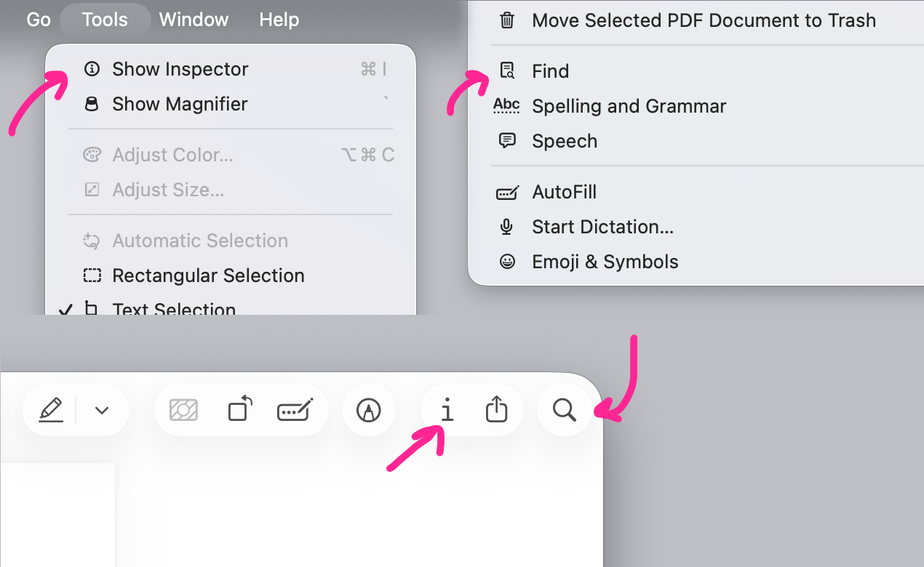Select the Highlight pen tool in toolbar
The height and width of the screenshot is (567, 924).
click(51, 411)
